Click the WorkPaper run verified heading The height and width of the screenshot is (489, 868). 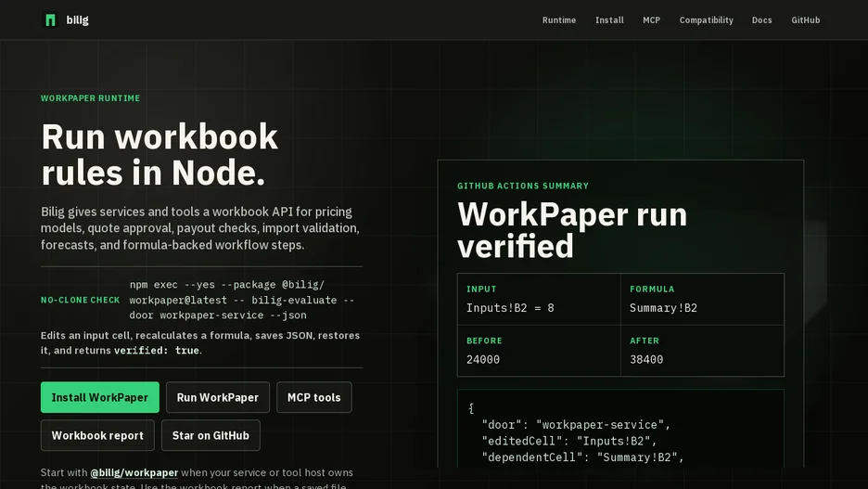[572, 230]
